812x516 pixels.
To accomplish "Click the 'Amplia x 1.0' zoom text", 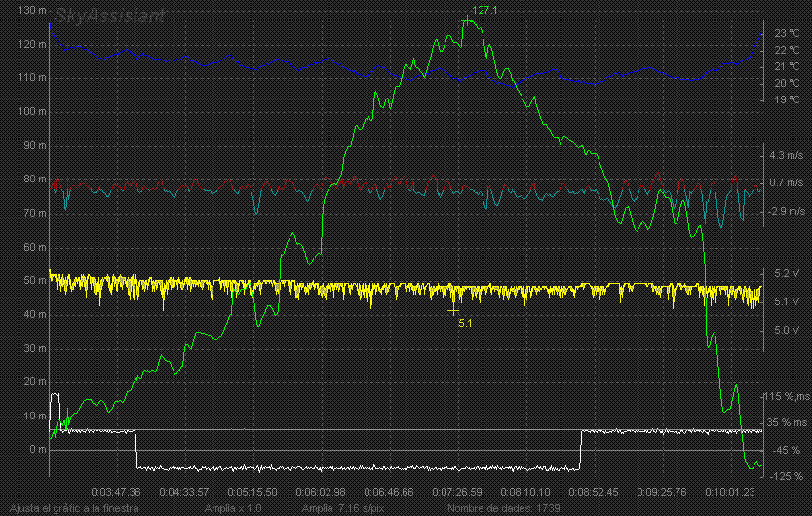I will click(233, 509).
